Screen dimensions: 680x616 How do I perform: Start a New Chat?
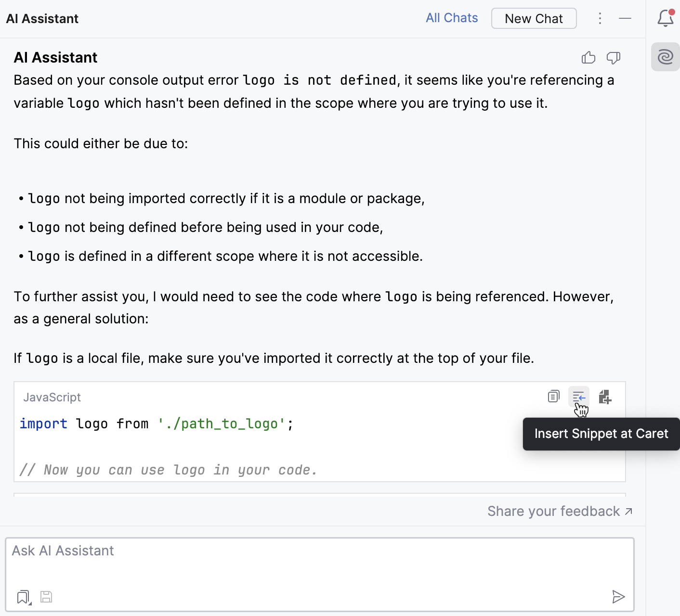pos(534,18)
